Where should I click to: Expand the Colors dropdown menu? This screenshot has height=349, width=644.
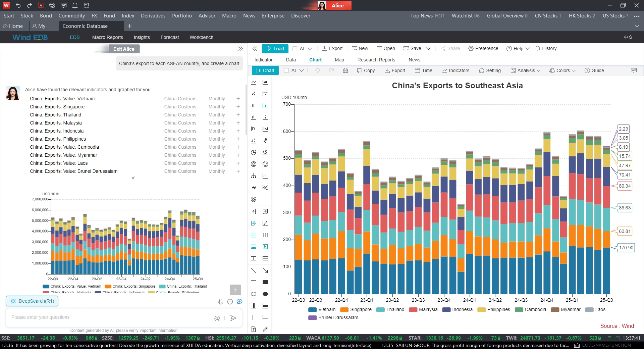[x=574, y=71]
